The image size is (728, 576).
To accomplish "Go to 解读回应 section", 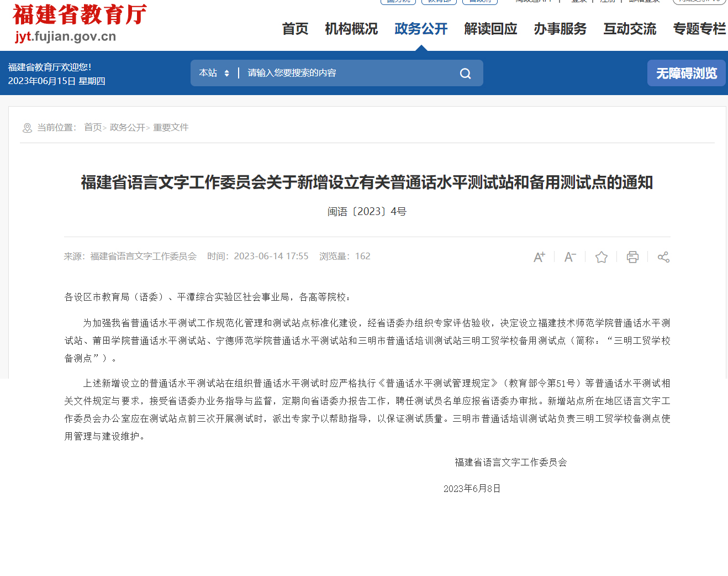I will pyautogui.click(x=490, y=29).
